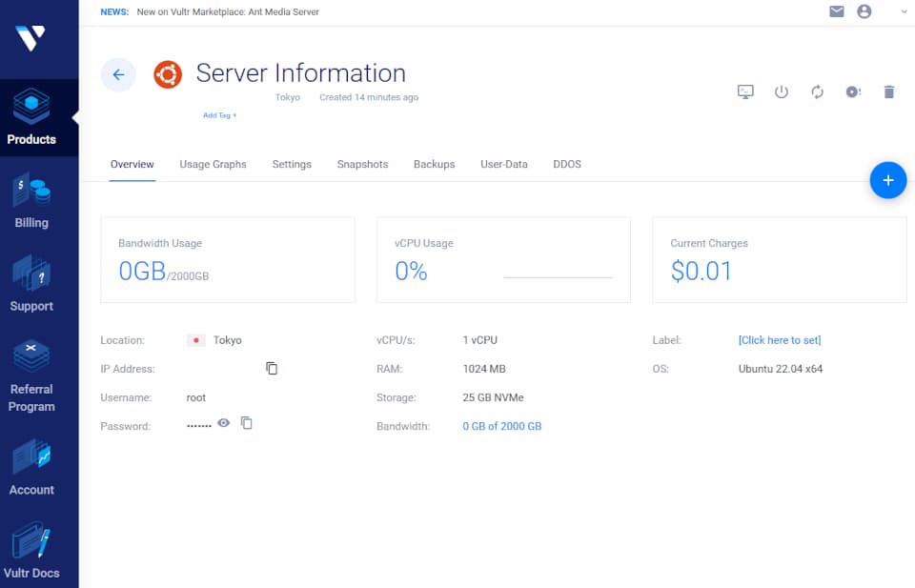This screenshot has height=588, width=915.
Task: Select the 'root' username text
Action: [196, 397]
